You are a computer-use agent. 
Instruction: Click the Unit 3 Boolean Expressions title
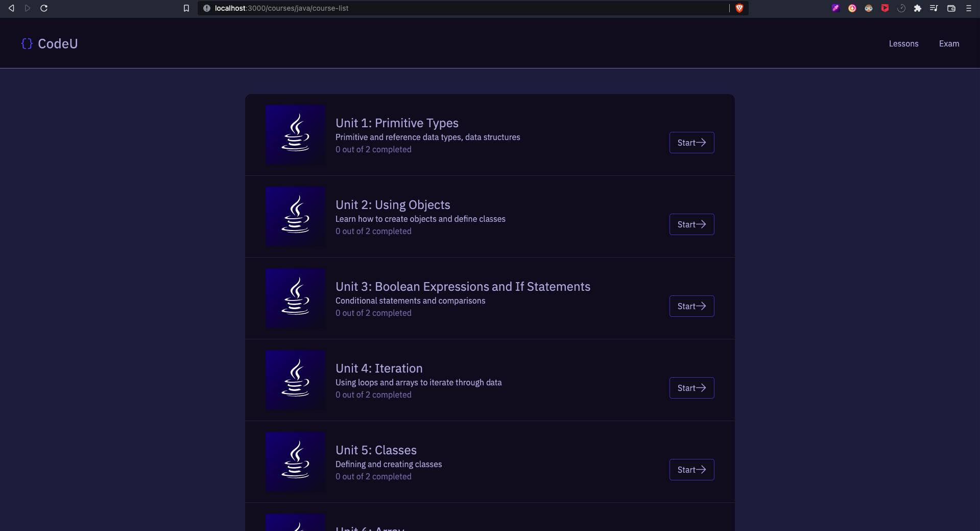click(x=463, y=287)
